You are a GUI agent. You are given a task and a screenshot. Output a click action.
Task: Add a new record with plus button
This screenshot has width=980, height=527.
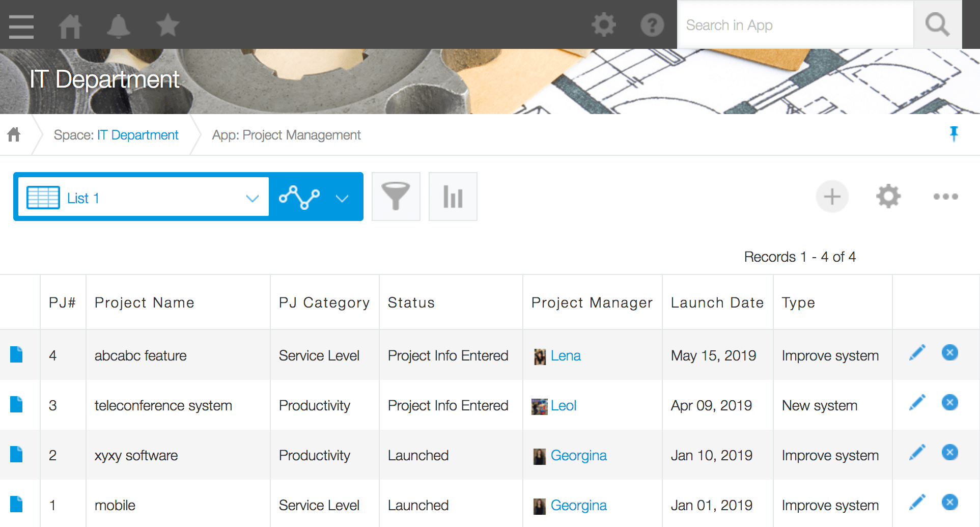[832, 197]
